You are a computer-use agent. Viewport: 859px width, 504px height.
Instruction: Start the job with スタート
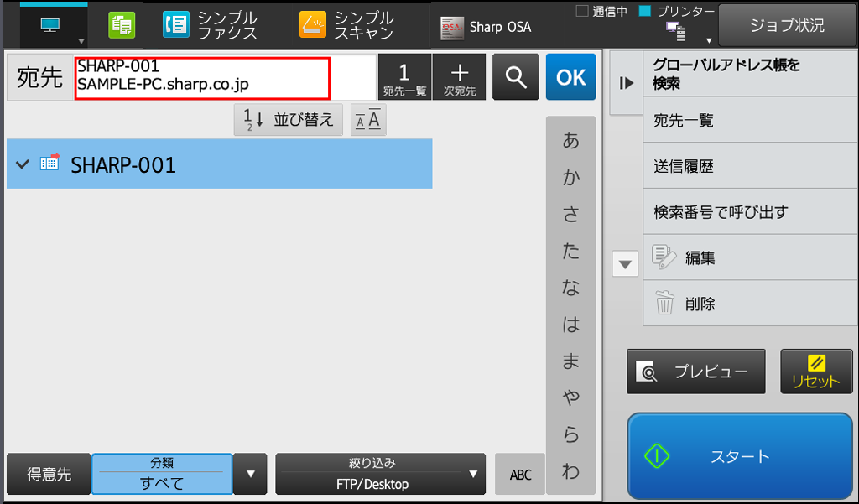click(x=740, y=456)
